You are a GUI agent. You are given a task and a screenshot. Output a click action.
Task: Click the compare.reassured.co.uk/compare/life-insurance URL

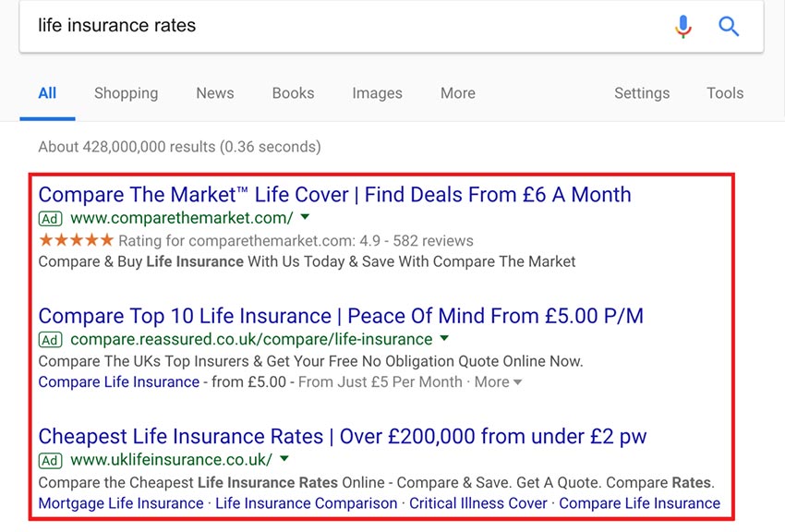[x=251, y=339]
